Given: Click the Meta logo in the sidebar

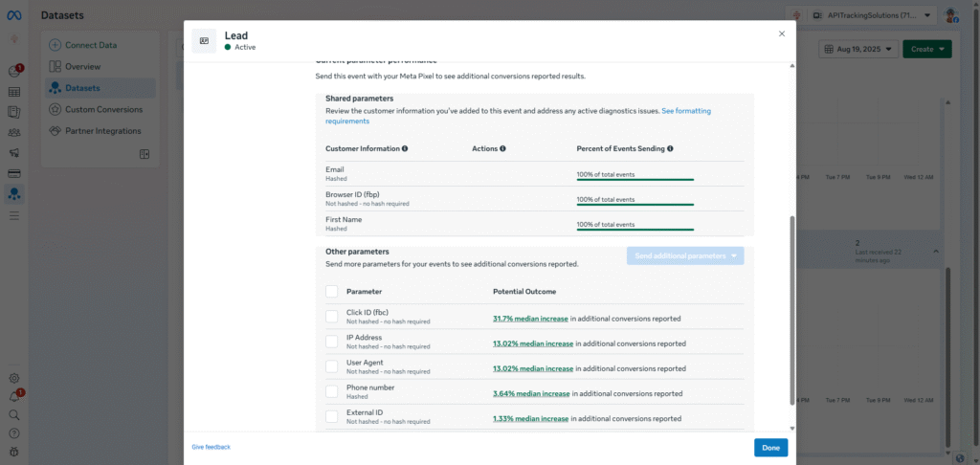Looking at the screenshot, I should click(14, 15).
